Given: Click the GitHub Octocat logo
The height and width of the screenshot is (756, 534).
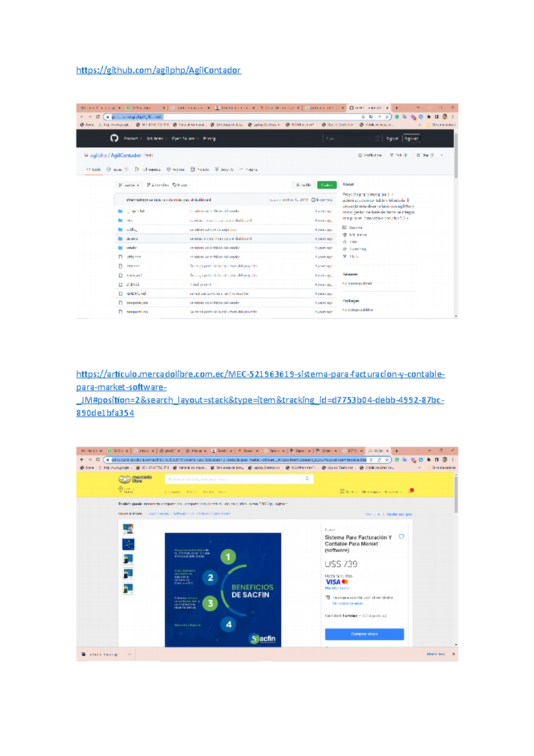Looking at the screenshot, I should point(114,138).
